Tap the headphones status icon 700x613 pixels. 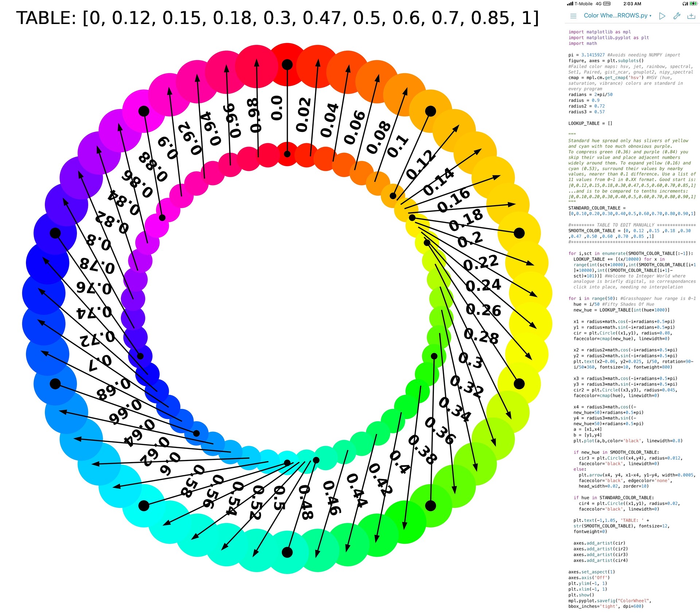click(x=685, y=4)
